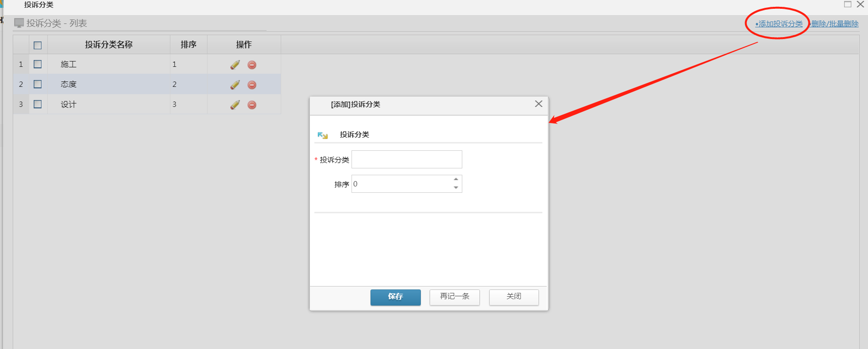The image size is (868, 349).
Task: Edit the 态度 complaint category
Action: pyautogui.click(x=235, y=85)
